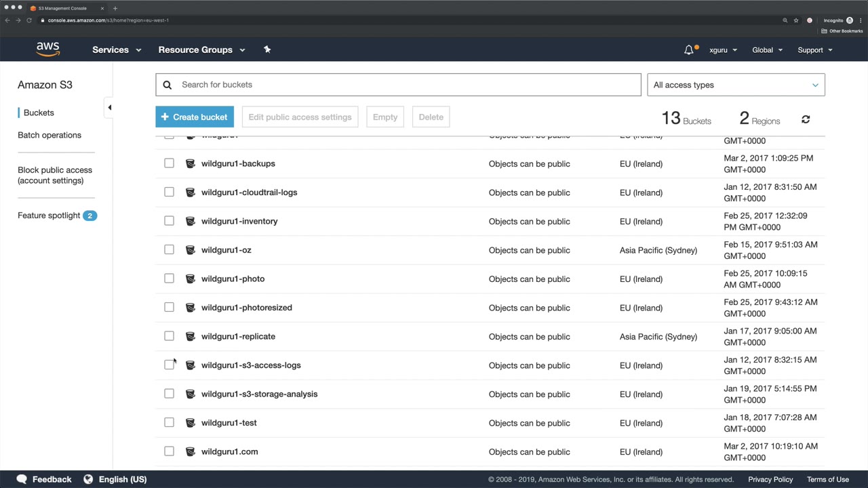
Task: Open Batch operations in the sidebar
Action: coord(50,135)
